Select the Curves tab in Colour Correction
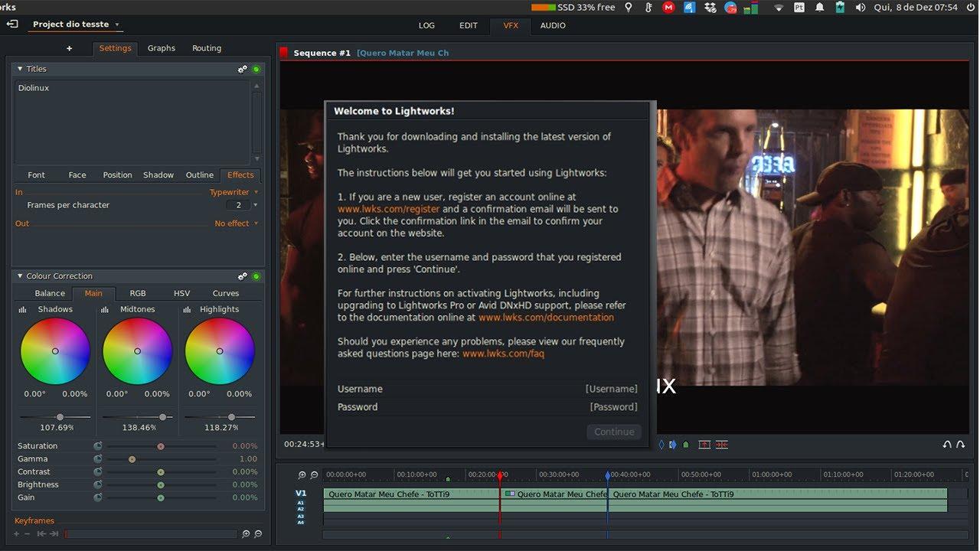980x551 pixels. click(x=226, y=293)
